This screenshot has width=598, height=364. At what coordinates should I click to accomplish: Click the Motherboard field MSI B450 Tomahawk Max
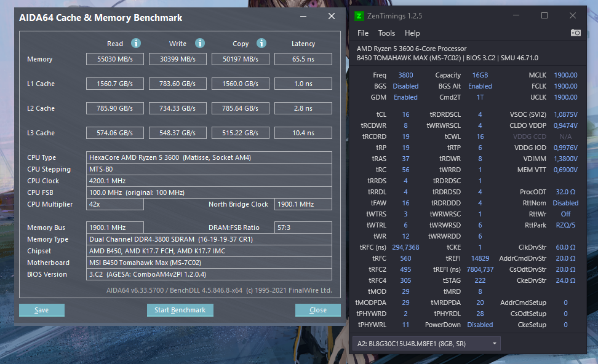209,263
